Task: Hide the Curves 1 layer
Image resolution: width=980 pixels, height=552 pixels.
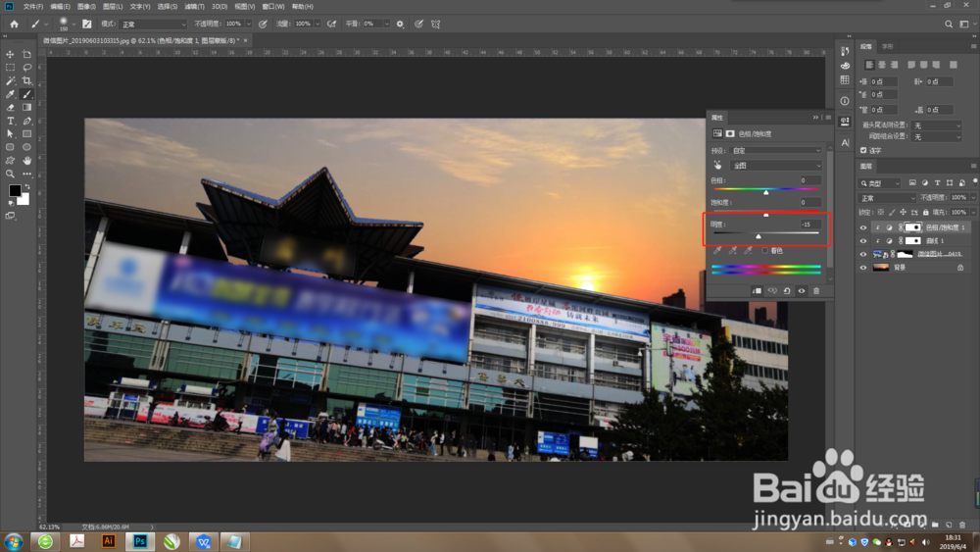Action: pos(863,240)
